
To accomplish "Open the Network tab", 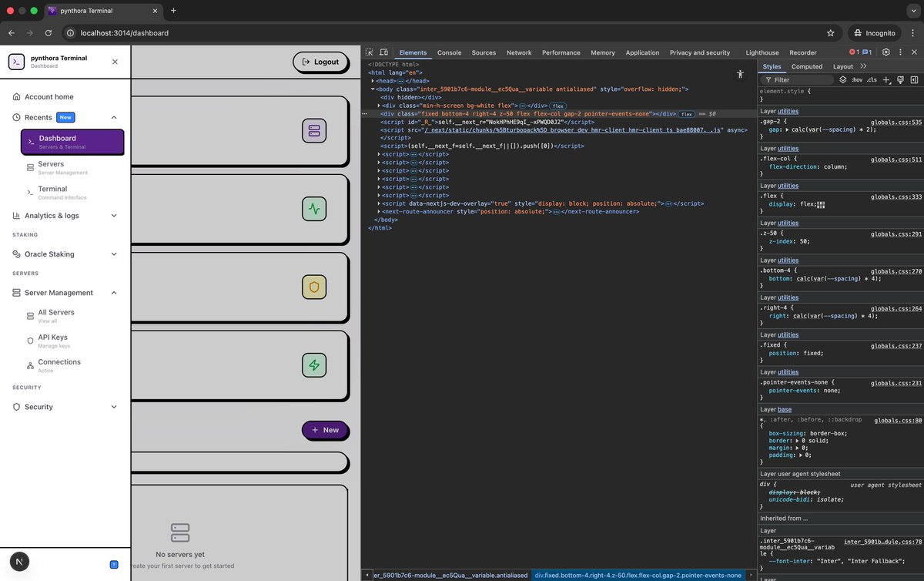I will click(x=519, y=52).
